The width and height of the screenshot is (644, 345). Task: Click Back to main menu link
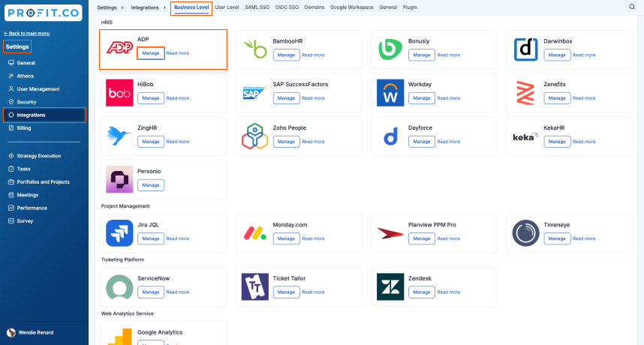point(27,33)
